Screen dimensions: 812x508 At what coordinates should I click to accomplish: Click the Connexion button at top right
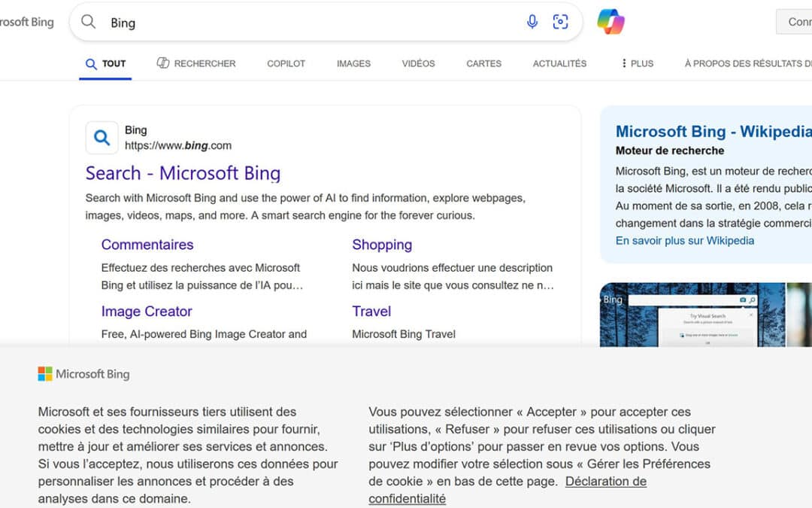point(794,22)
